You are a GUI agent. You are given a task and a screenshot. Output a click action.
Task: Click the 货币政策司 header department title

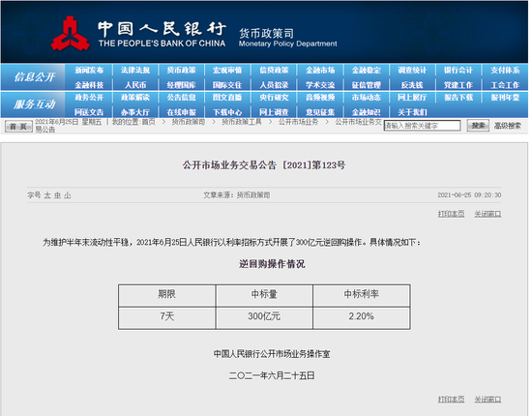point(266,33)
